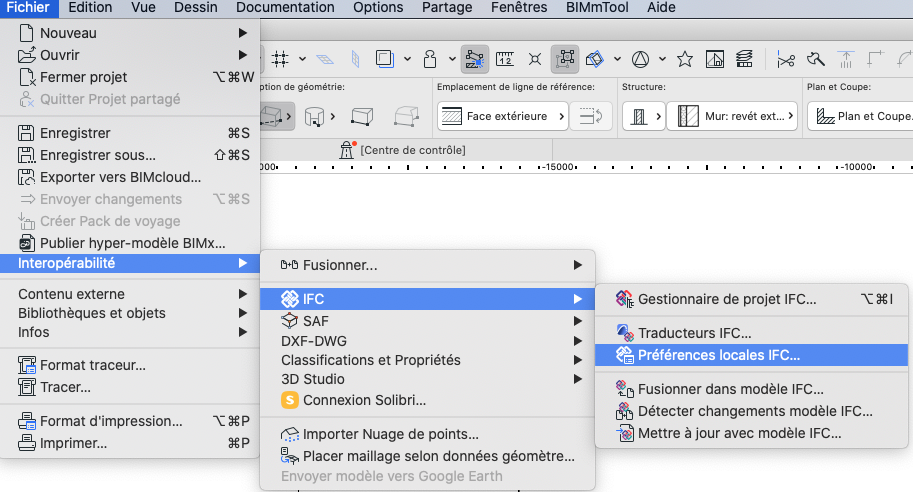Select Importer Nuage de points...
913x492 pixels.
pos(427,434)
